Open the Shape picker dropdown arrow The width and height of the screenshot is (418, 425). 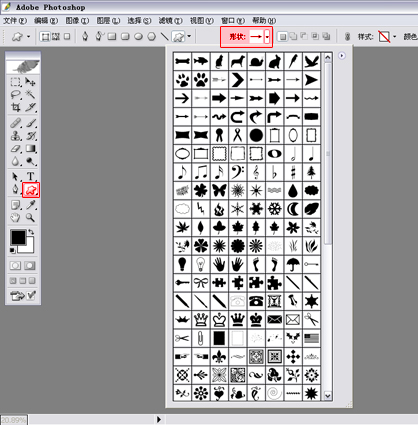coord(267,37)
